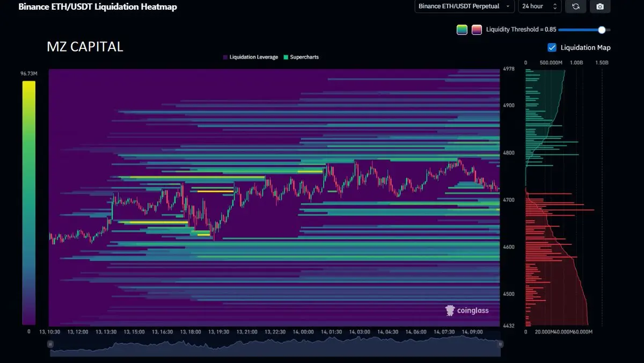Click the 13, 21:00 time axis label
This screenshot has width=644, height=363.
tap(247, 332)
